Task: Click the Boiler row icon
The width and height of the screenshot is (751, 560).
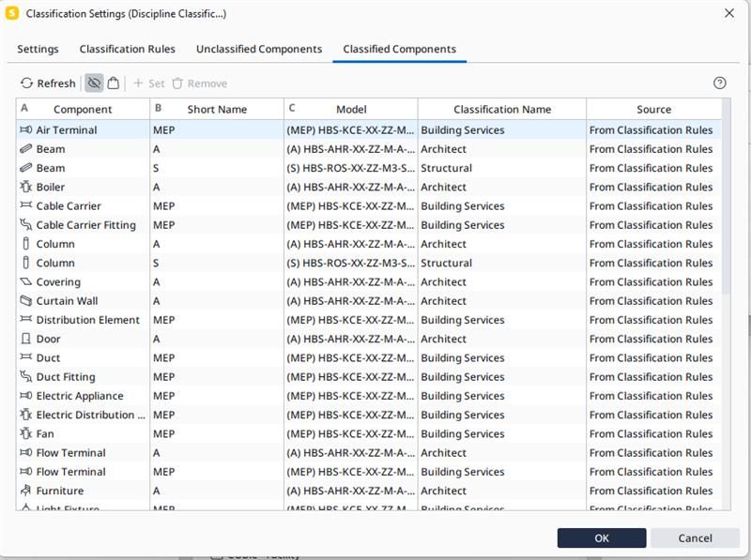Action: 26,187
